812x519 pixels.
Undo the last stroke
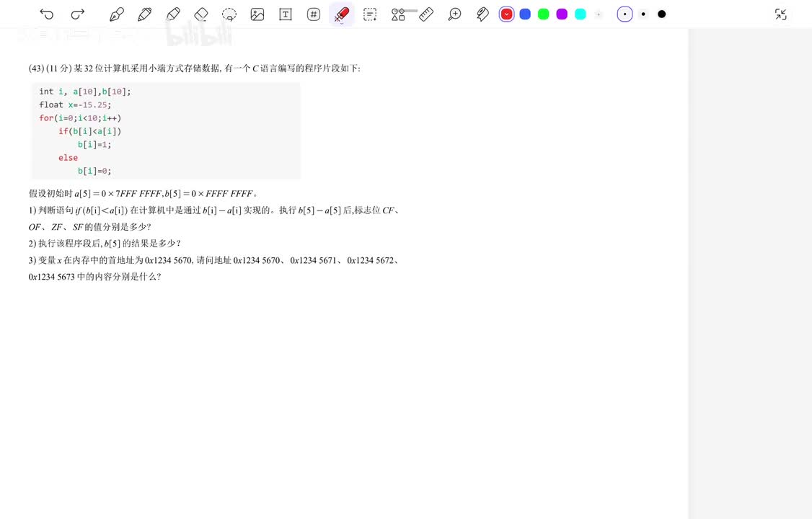tap(47, 14)
